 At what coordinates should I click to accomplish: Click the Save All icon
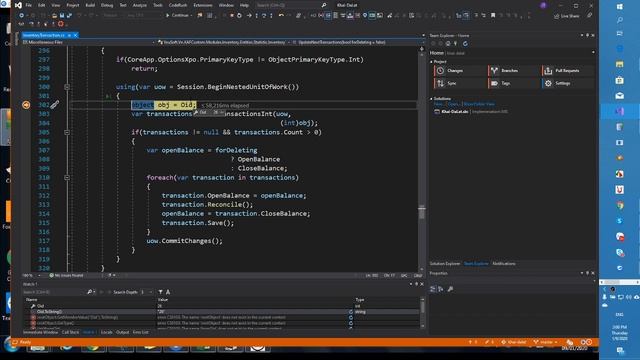point(69,16)
